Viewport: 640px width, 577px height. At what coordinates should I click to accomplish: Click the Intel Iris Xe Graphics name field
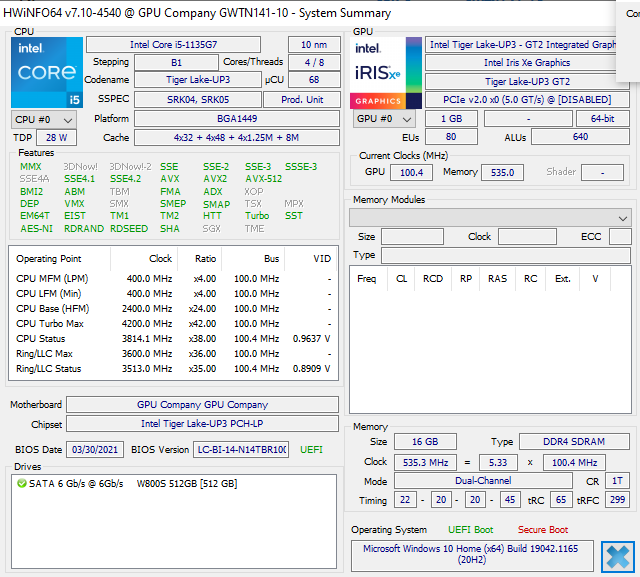pos(527,62)
